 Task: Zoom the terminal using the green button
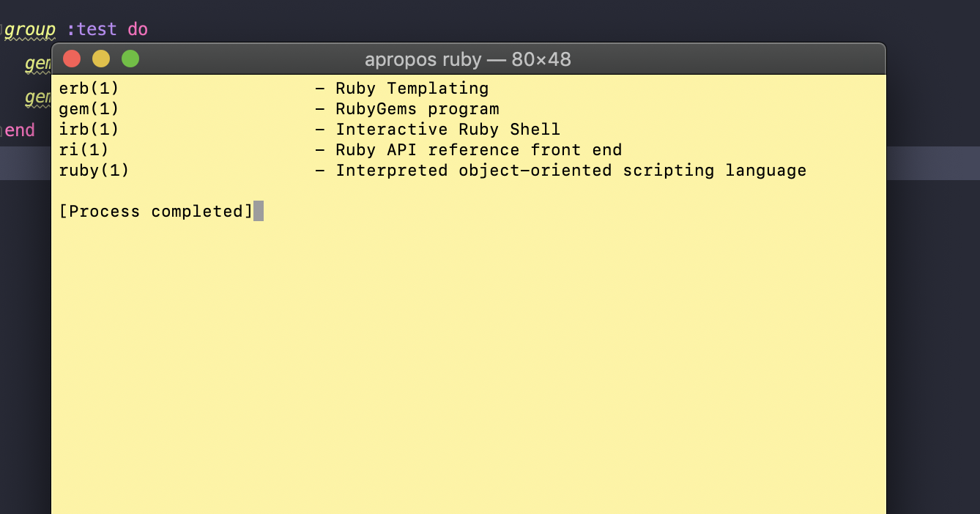(x=130, y=59)
